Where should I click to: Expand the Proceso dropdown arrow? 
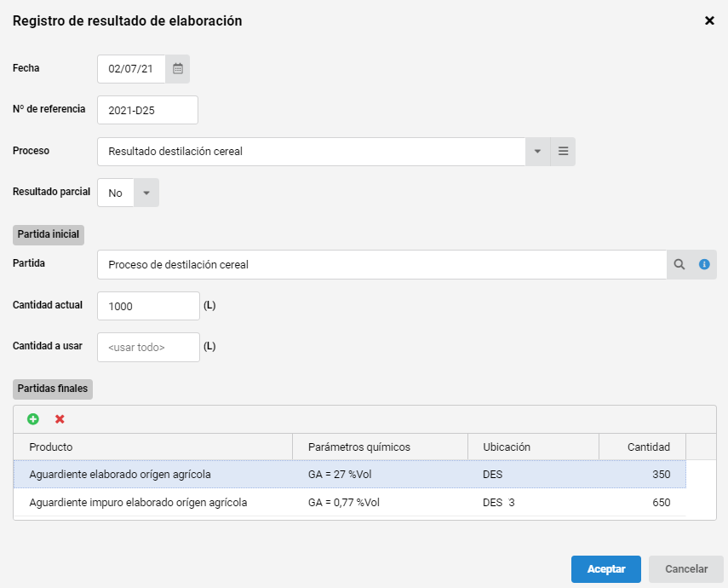(x=537, y=152)
